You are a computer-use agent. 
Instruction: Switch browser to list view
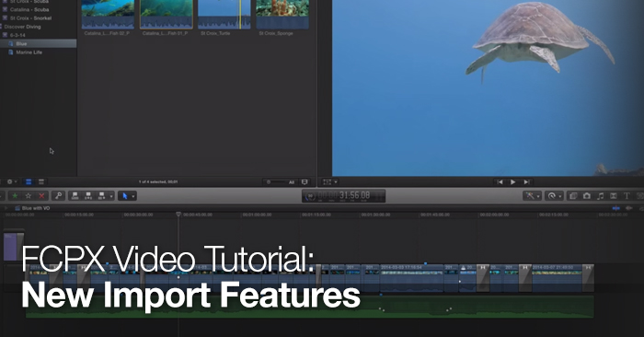click(41, 181)
